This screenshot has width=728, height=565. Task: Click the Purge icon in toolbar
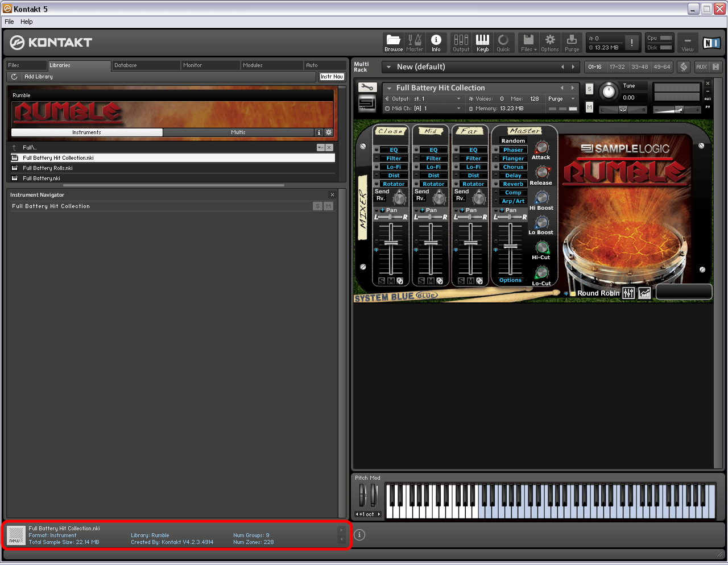(572, 43)
